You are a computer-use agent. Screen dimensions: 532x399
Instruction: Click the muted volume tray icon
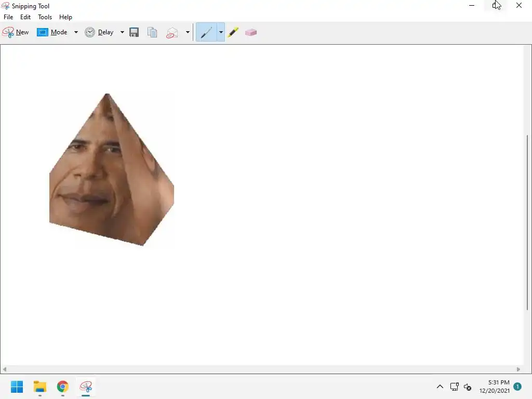[468, 387]
